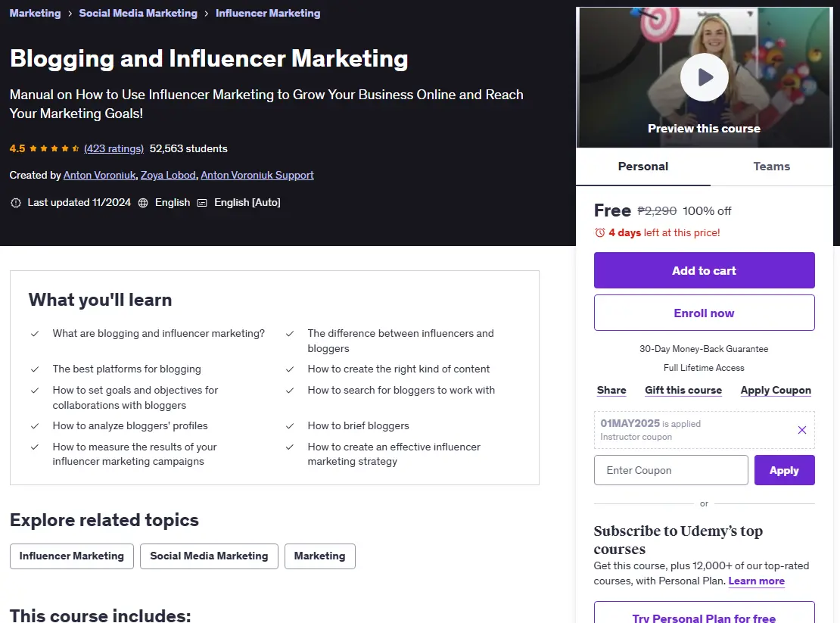Play the course preview video
Screen dimensions: 840x623
tap(704, 77)
